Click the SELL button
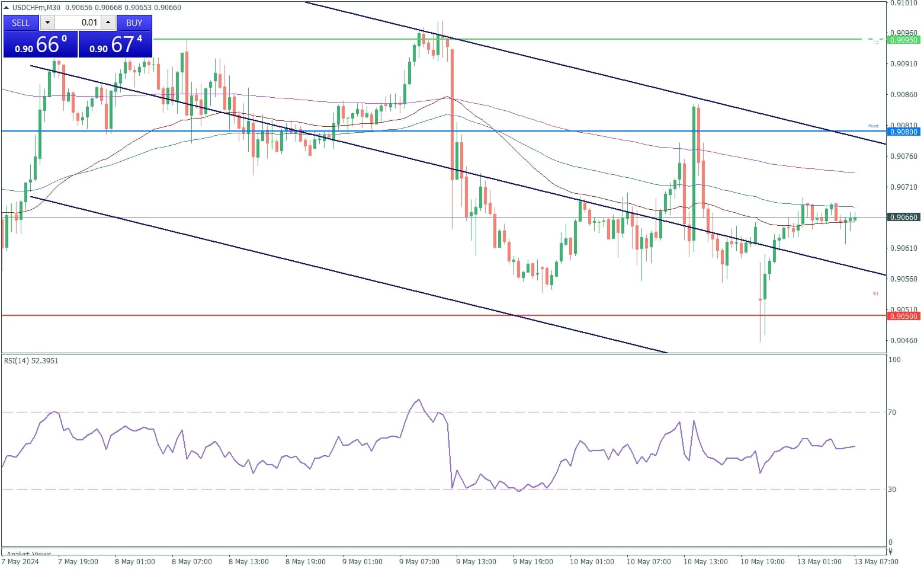Image resolution: width=924 pixels, height=569 pixels. (21, 23)
